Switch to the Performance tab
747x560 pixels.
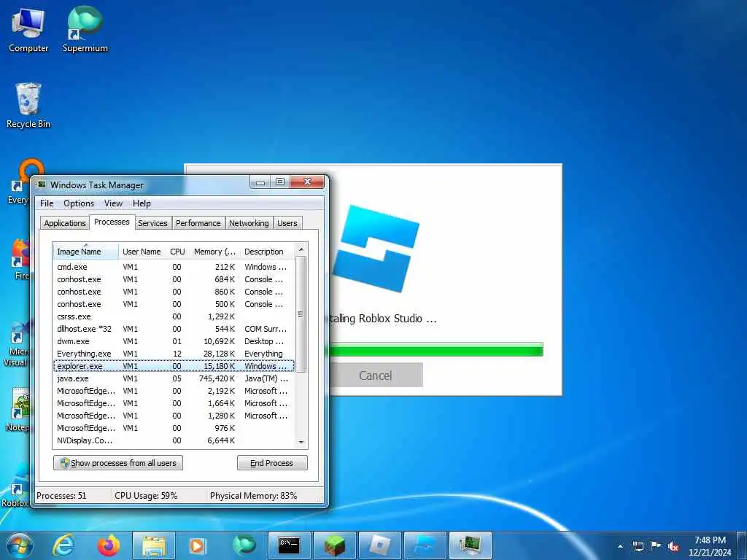click(x=198, y=223)
